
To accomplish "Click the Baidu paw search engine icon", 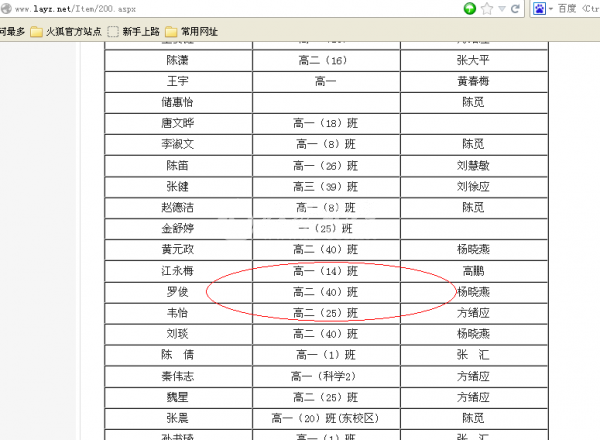I will 539,8.
